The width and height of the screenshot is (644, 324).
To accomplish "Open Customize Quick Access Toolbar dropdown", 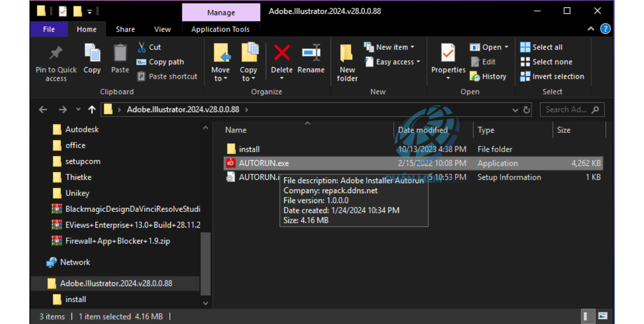I will (90, 11).
